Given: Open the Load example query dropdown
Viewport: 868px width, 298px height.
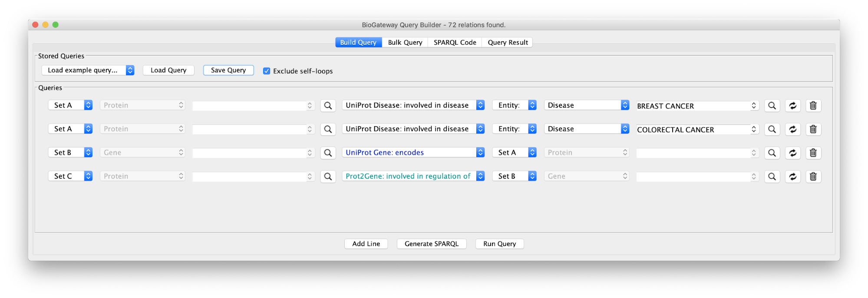Looking at the screenshot, I should click(88, 70).
